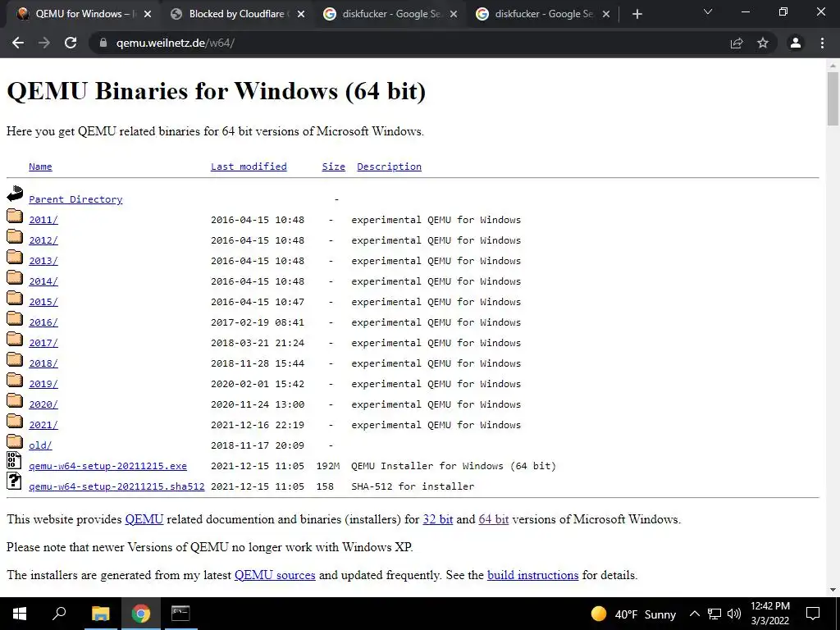Close the Blocked by Cloudflare tab
Screen dimensions: 840x630
pyautogui.click(x=301, y=15)
